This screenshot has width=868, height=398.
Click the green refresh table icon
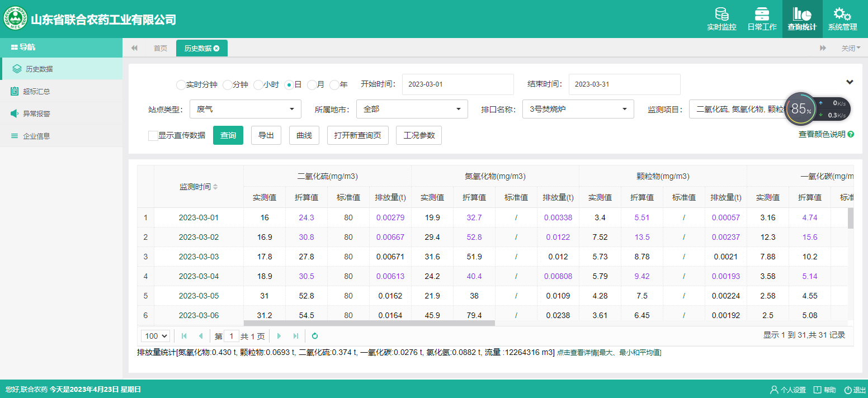(x=314, y=336)
